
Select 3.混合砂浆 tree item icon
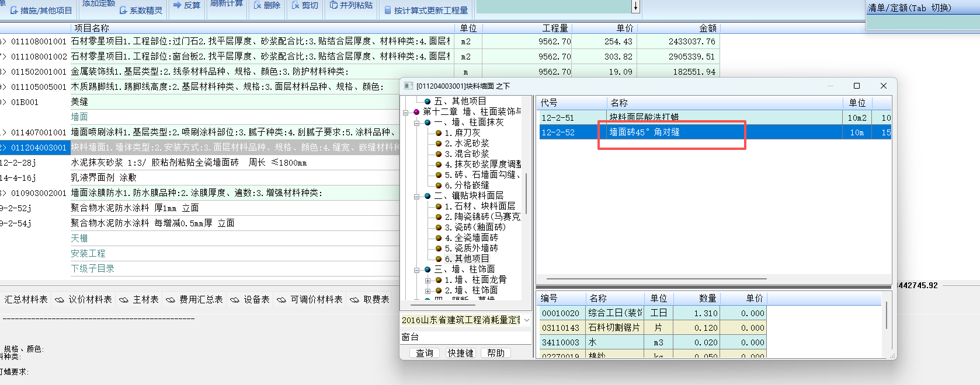click(x=439, y=154)
